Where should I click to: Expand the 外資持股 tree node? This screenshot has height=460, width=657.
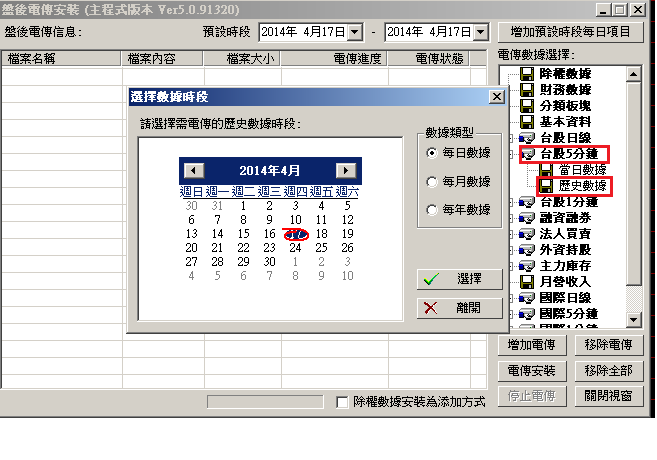510,250
